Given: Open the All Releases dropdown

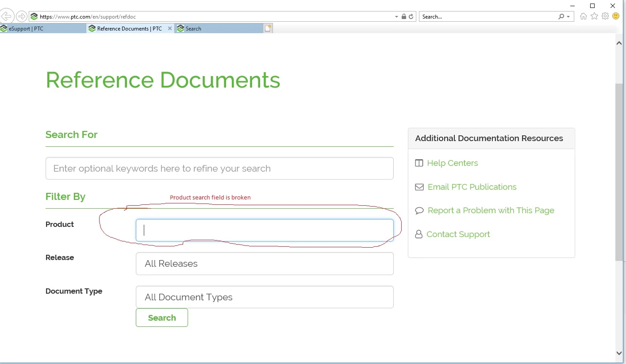Looking at the screenshot, I should click(265, 264).
